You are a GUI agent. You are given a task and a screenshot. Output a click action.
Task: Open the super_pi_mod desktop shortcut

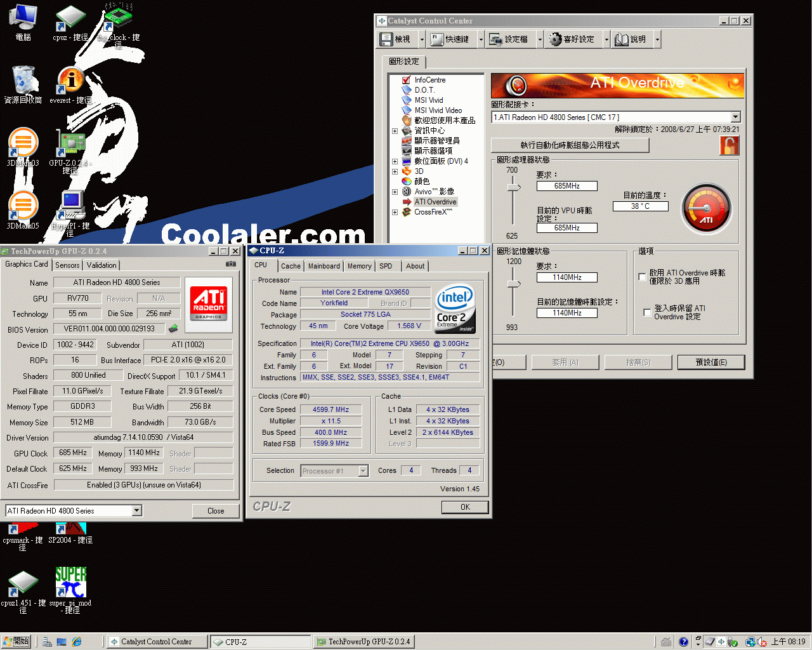pos(70,590)
